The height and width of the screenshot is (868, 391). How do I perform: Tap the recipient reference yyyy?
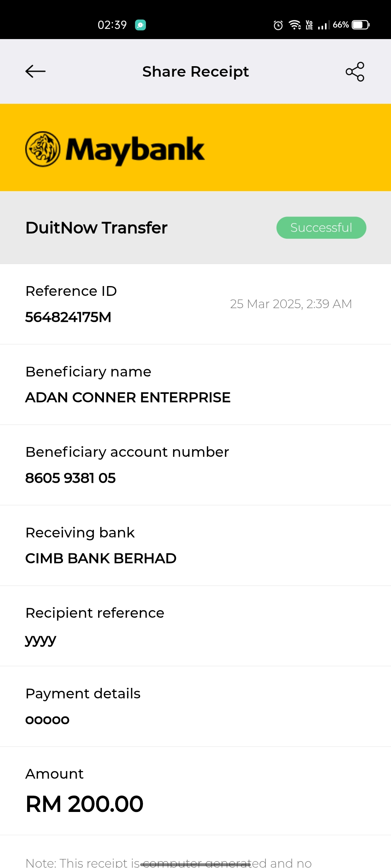coord(41,639)
